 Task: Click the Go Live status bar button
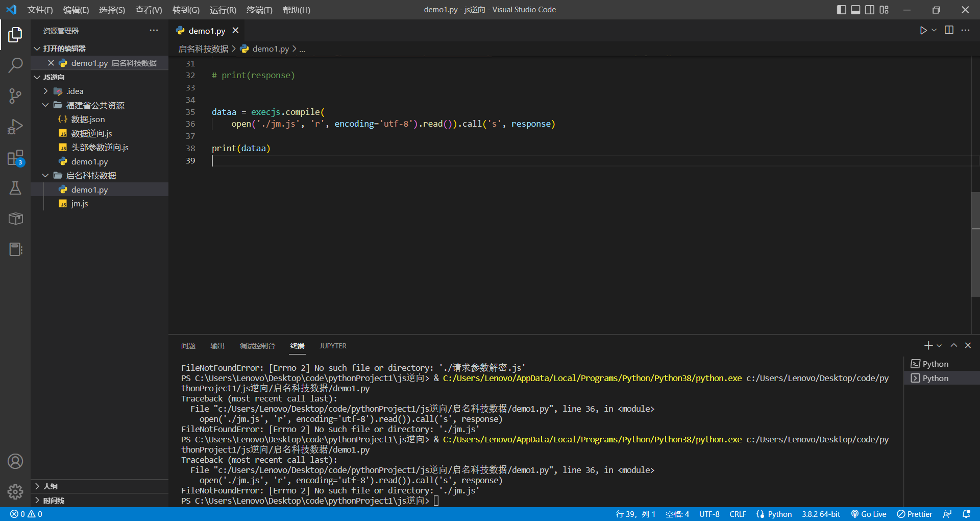[869, 514]
